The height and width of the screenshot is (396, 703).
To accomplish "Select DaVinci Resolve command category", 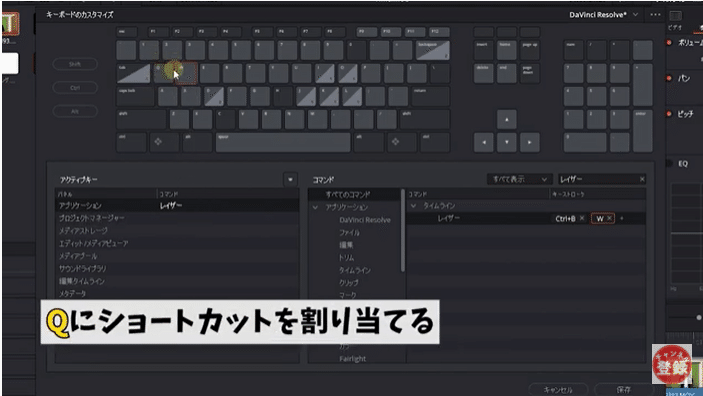I will (x=365, y=220).
